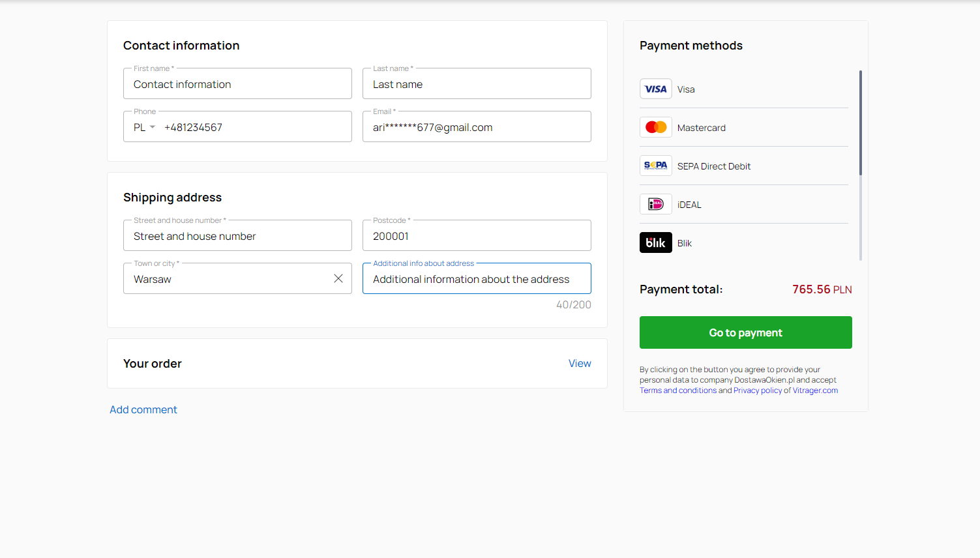Click the Email input field
980x558 pixels.
coord(477,126)
